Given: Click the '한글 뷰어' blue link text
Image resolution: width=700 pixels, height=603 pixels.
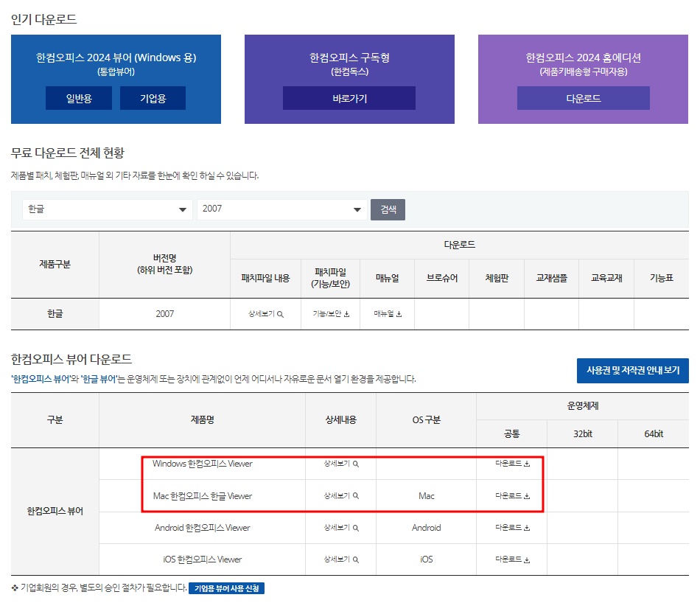Looking at the screenshot, I should click(x=98, y=379).
